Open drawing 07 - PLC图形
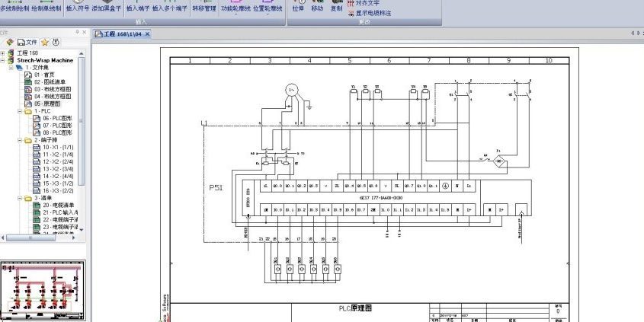The height and width of the screenshot is (322, 644). point(57,126)
